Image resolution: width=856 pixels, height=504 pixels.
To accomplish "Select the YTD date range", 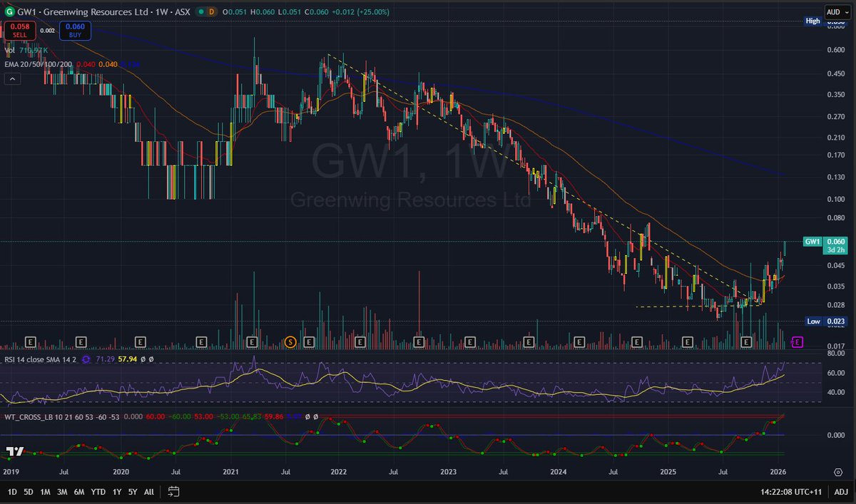I will 99,492.
